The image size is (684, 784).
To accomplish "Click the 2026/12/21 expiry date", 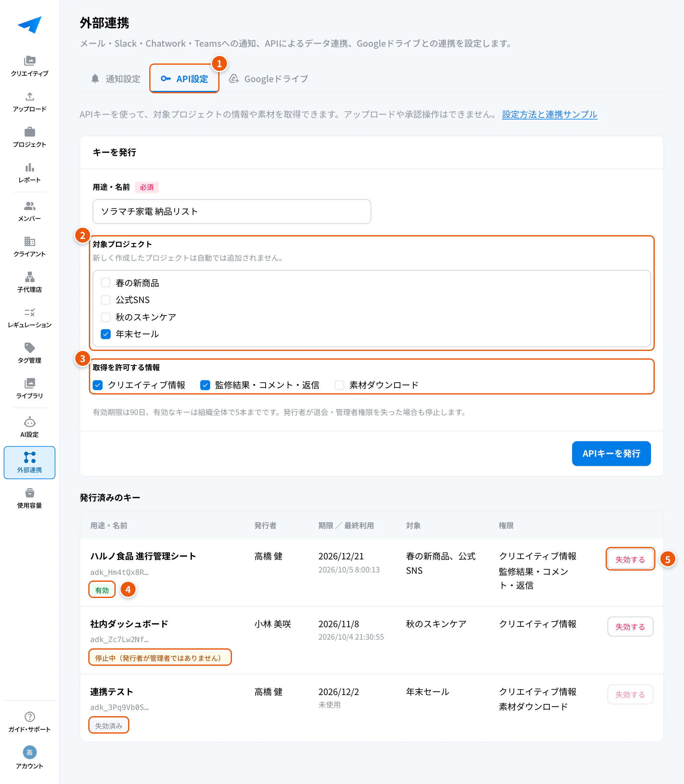I will click(341, 556).
